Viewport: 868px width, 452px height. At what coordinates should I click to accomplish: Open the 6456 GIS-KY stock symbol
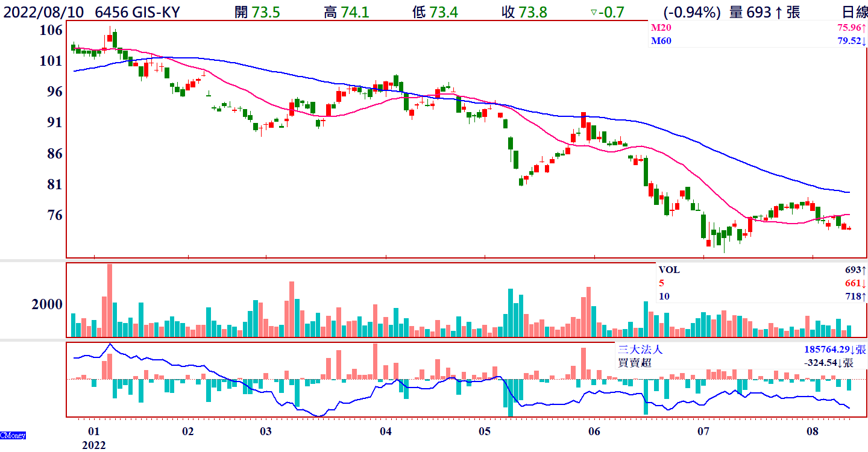(137, 12)
